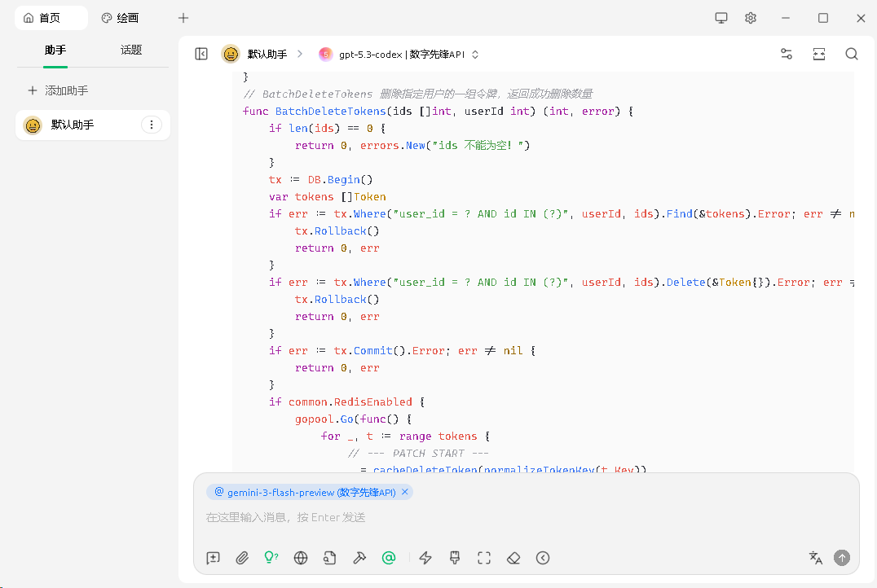Toggle narrow chat width icon
The height and width of the screenshot is (588, 877).
(x=818, y=54)
